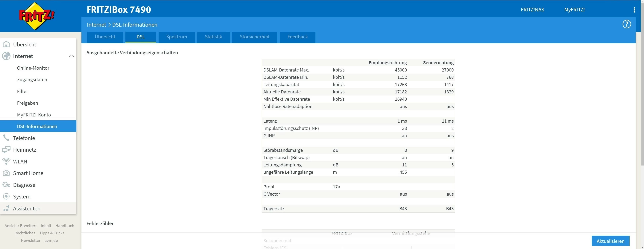Open the three-dot options menu
The height and width of the screenshot is (249, 644).
tap(634, 10)
